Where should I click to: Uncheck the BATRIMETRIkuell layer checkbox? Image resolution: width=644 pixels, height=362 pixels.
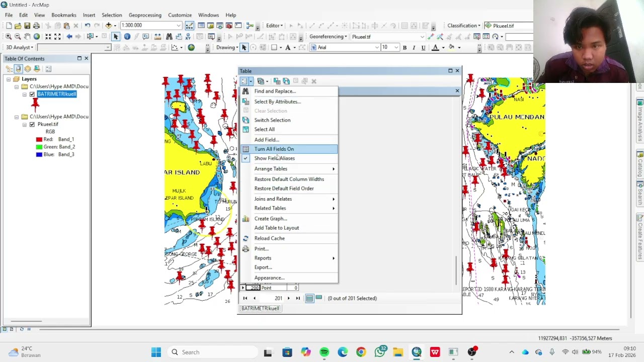point(32,94)
